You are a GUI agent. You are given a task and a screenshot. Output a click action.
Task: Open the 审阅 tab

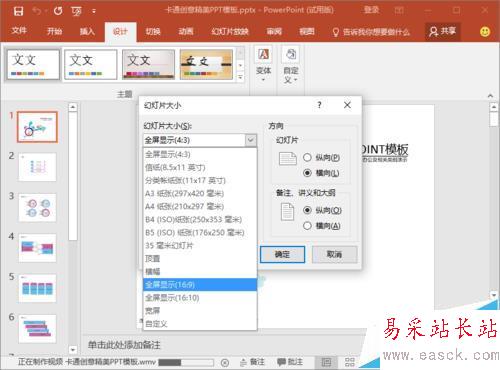(x=274, y=32)
